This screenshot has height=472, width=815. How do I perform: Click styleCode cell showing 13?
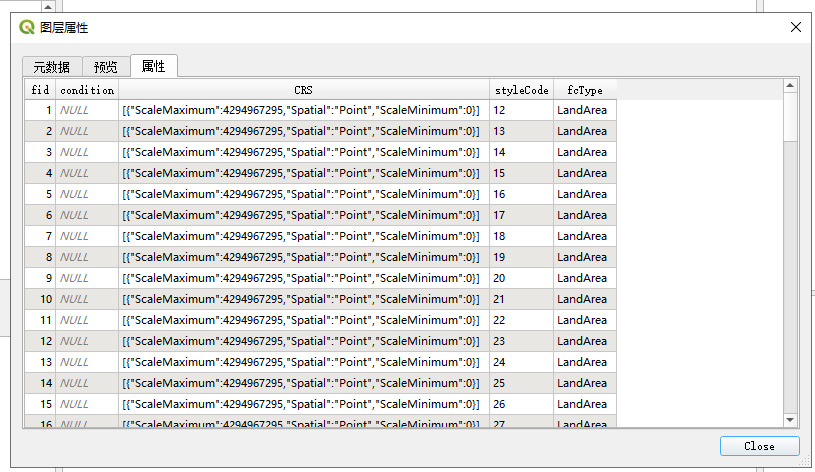pos(521,132)
